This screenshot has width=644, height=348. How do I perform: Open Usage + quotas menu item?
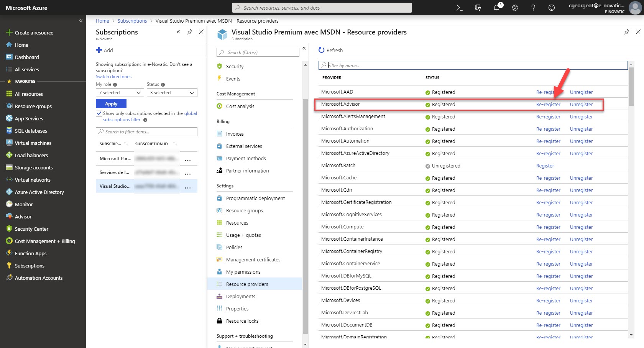point(243,235)
